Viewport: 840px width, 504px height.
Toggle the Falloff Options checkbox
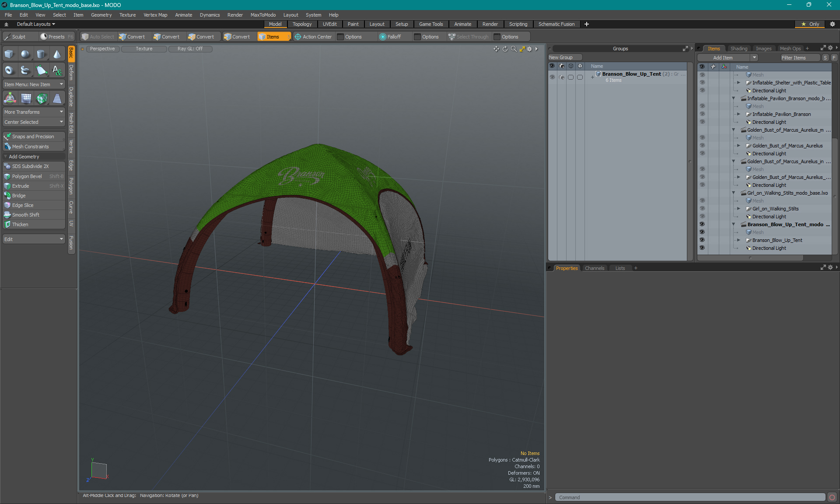417,37
